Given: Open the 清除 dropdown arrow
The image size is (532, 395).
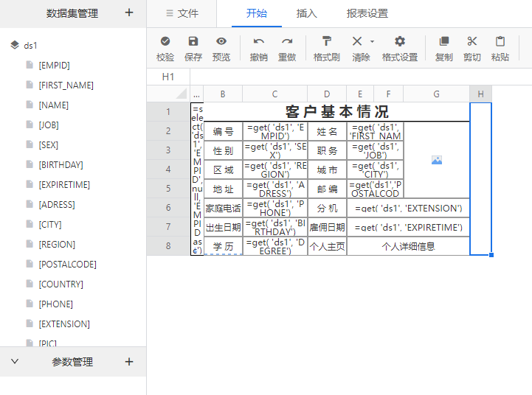Looking at the screenshot, I should tap(372, 42).
